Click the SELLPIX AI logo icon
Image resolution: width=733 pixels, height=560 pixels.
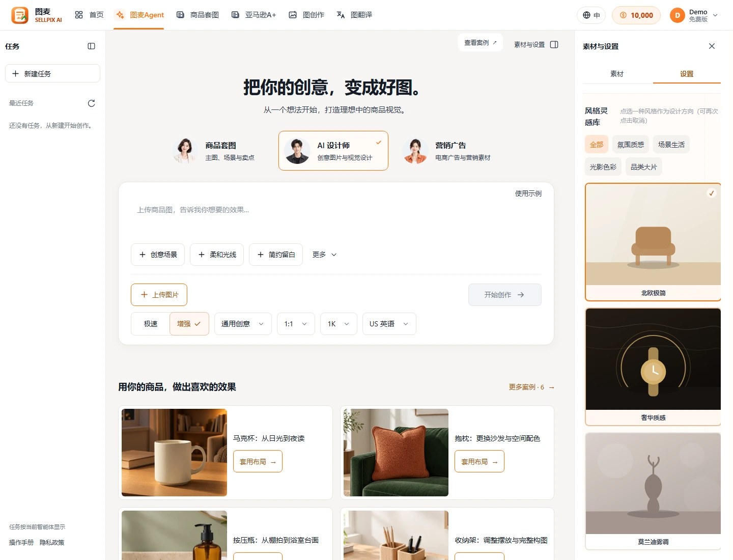click(20, 15)
